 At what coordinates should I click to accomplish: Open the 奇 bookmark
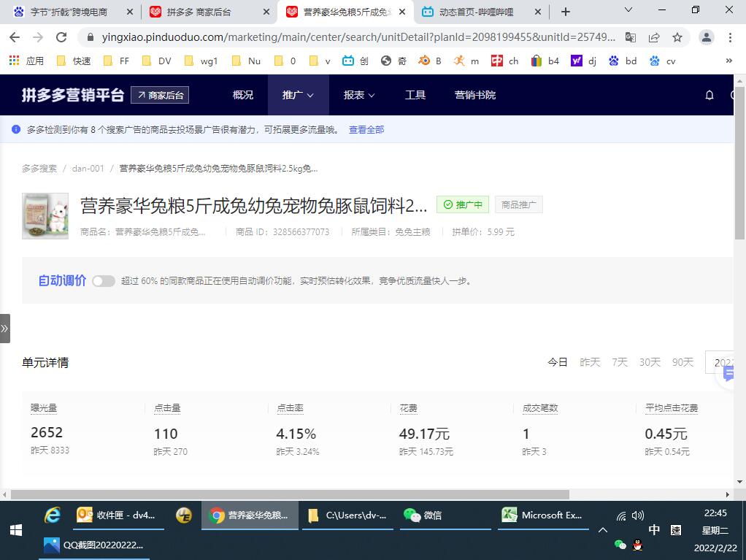pyautogui.click(x=394, y=61)
